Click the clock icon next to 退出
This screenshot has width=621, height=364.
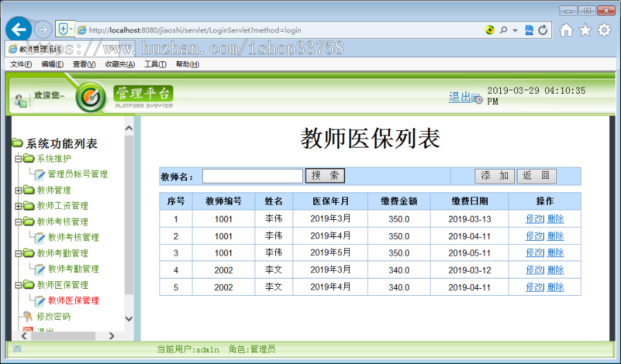pyautogui.click(x=477, y=99)
